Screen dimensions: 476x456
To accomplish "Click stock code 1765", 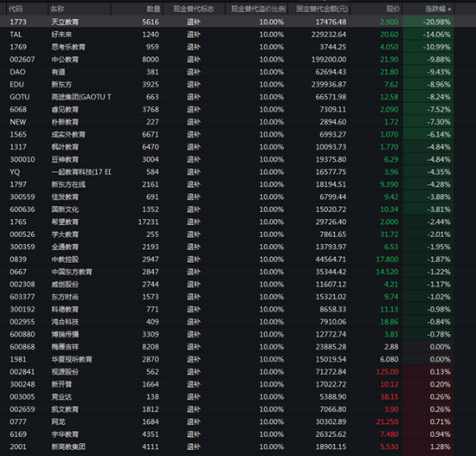I will tap(18, 222).
